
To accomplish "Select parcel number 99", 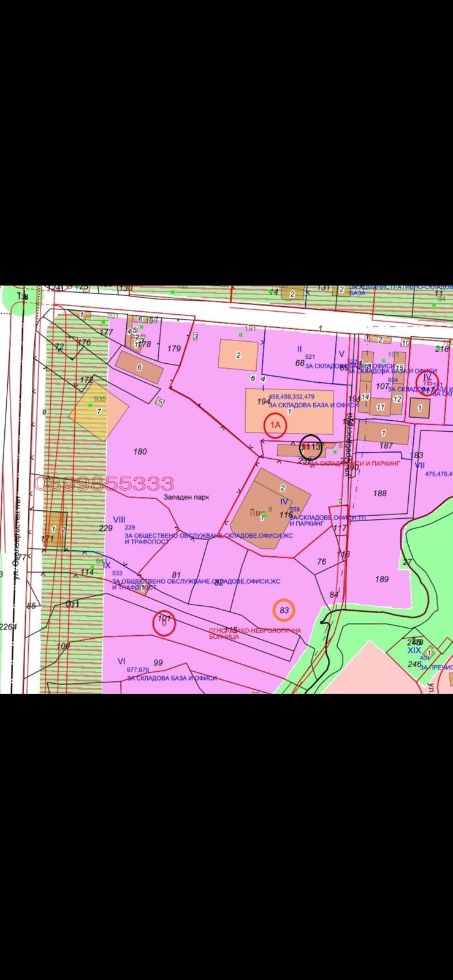I will point(158,663).
